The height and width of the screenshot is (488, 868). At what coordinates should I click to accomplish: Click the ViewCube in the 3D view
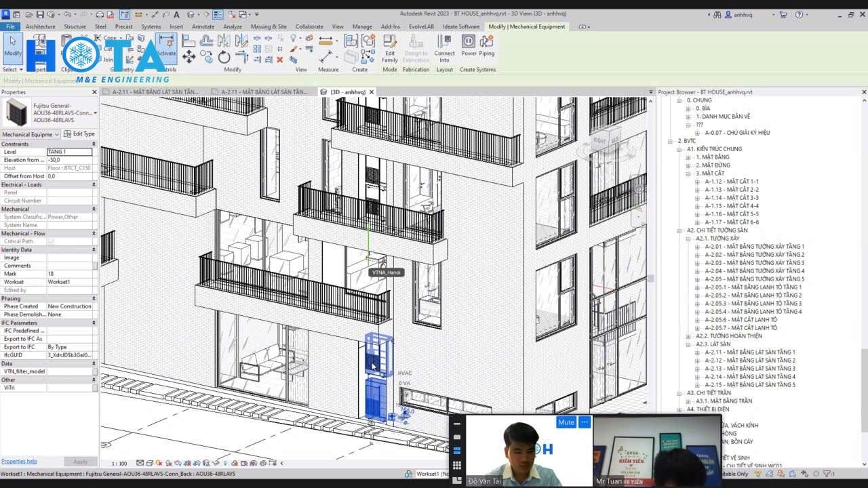(x=606, y=141)
